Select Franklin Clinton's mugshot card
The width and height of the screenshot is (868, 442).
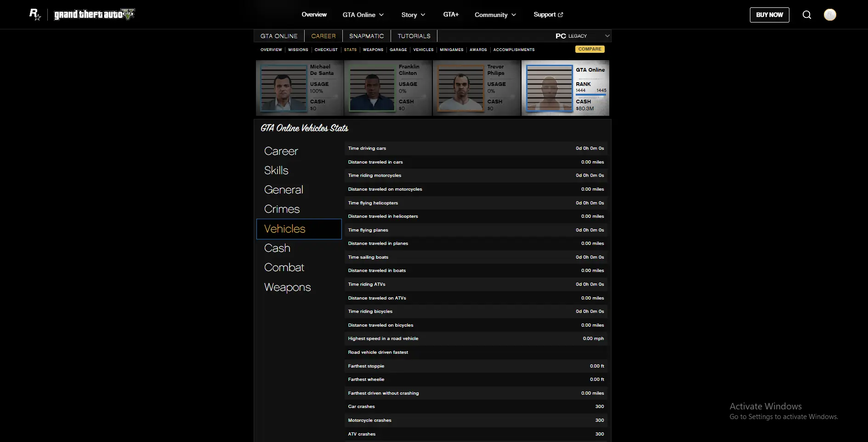(388, 88)
